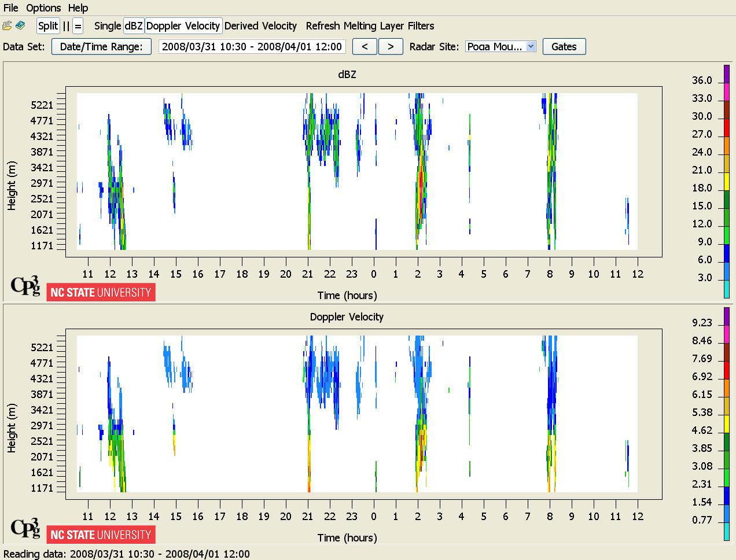Click Time (hours) axis label of dBZ plot
The image size is (736, 560).
point(347,296)
